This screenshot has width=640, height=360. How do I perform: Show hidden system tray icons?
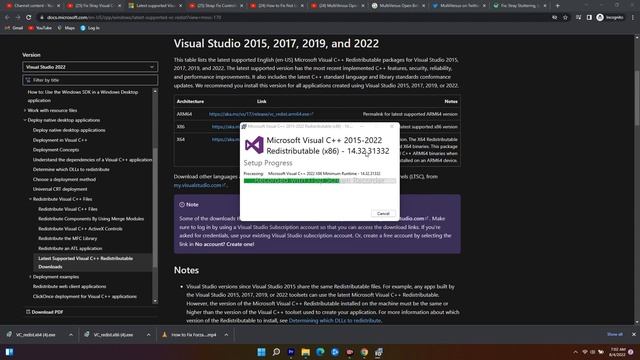point(576,352)
